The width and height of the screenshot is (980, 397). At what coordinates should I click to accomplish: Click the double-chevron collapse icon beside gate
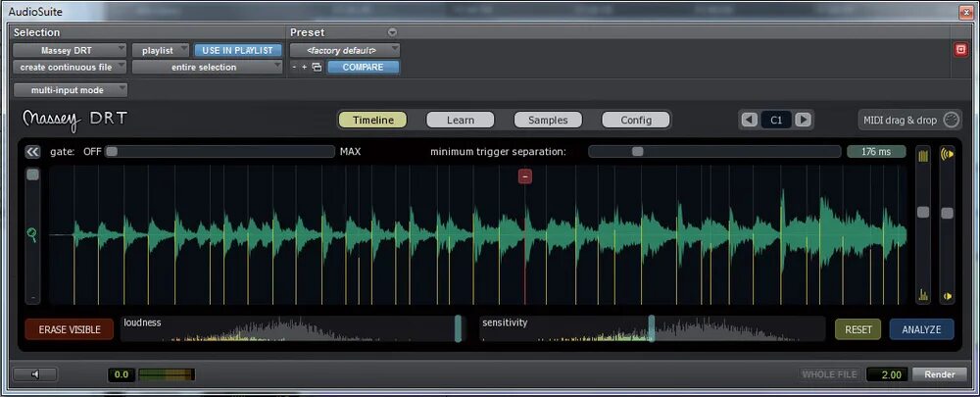32,151
